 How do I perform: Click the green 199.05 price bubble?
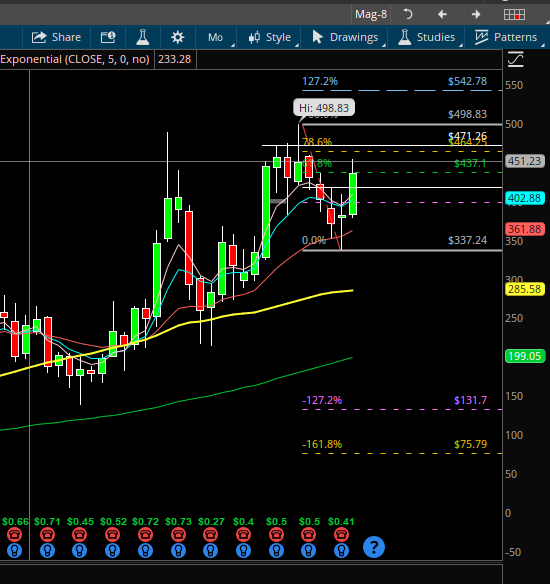[525, 356]
